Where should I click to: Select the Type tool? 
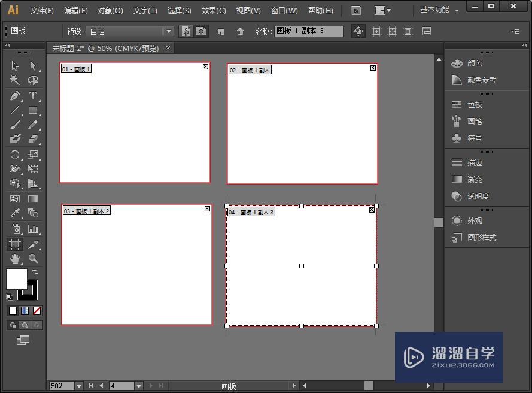click(33, 95)
